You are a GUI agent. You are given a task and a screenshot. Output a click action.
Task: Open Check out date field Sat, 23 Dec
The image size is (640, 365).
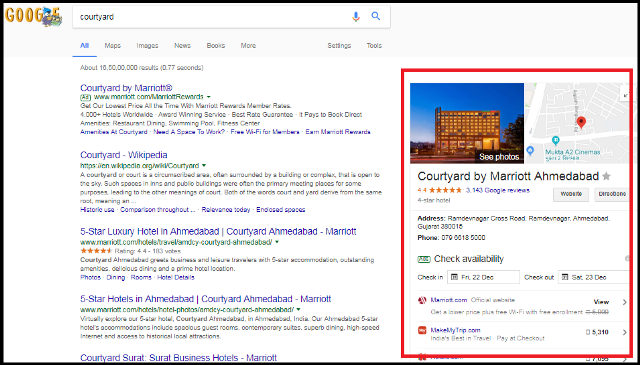coord(594,277)
